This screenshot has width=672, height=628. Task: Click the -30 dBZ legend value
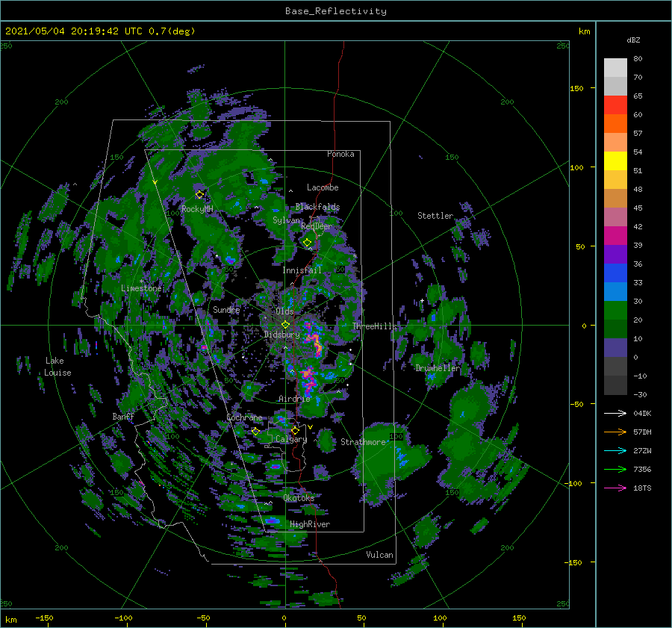pyautogui.click(x=640, y=395)
